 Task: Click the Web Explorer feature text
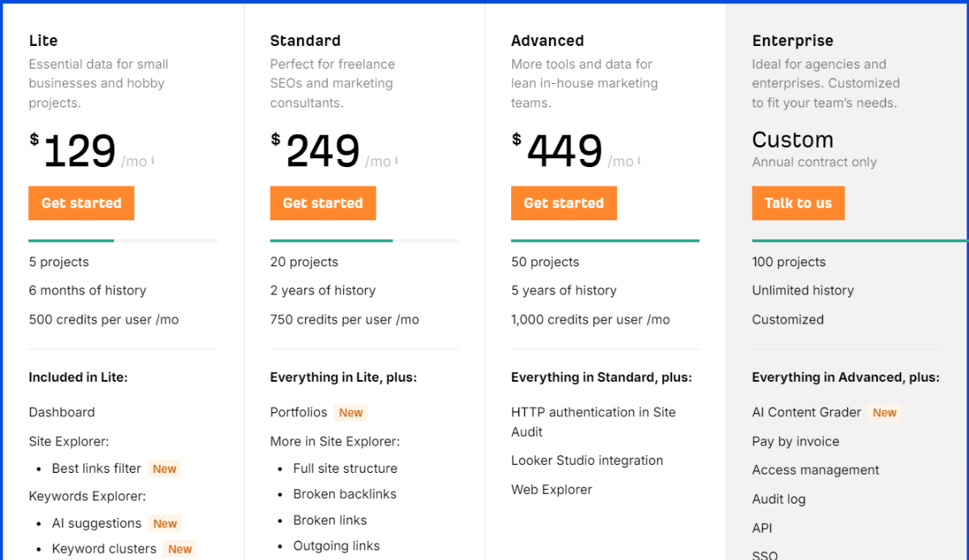tap(552, 490)
